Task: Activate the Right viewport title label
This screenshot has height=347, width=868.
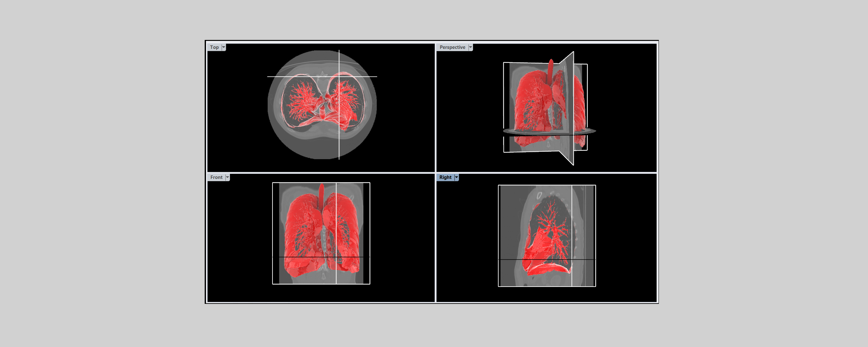Action: coord(445,177)
